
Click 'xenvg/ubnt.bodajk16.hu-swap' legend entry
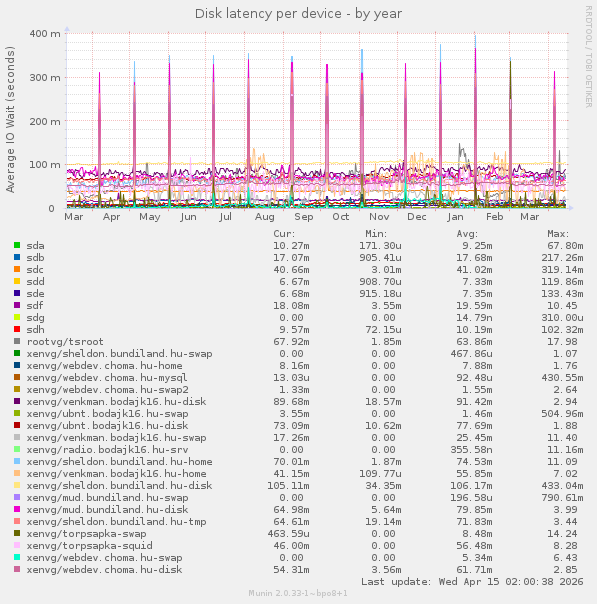(107, 414)
